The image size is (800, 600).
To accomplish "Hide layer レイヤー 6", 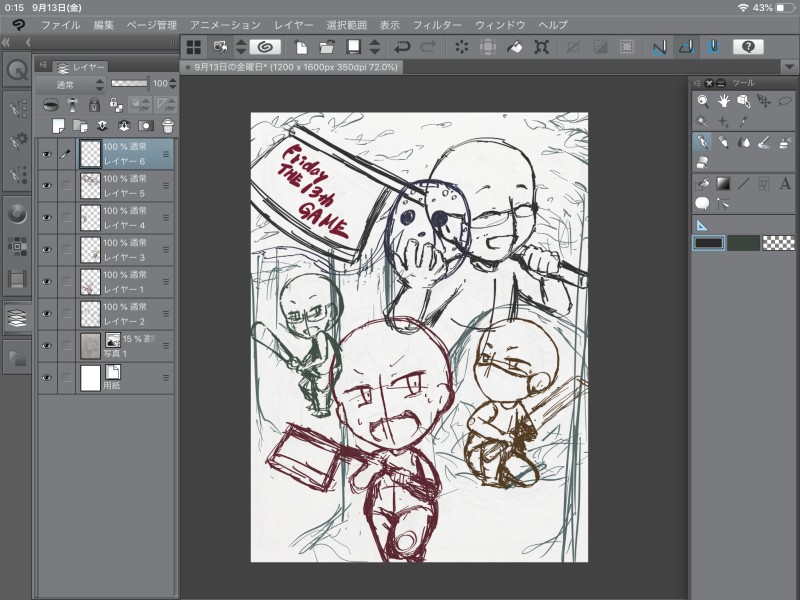I will pyautogui.click(x=47, y=154).
